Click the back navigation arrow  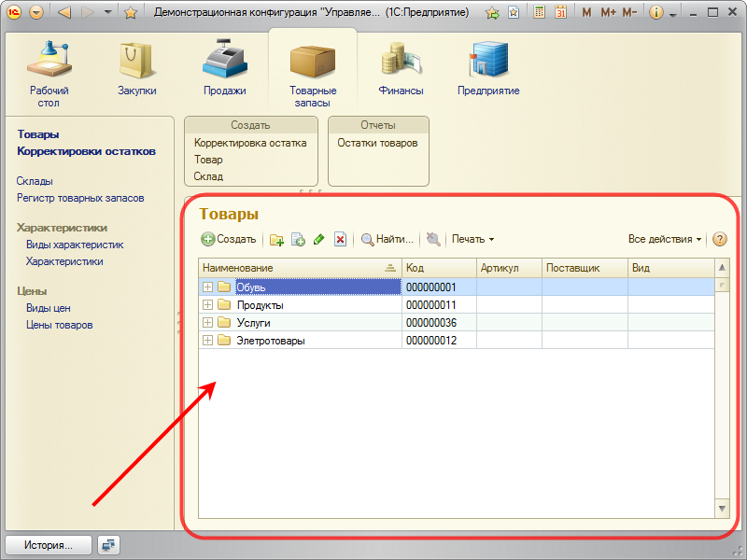(64, 12)
